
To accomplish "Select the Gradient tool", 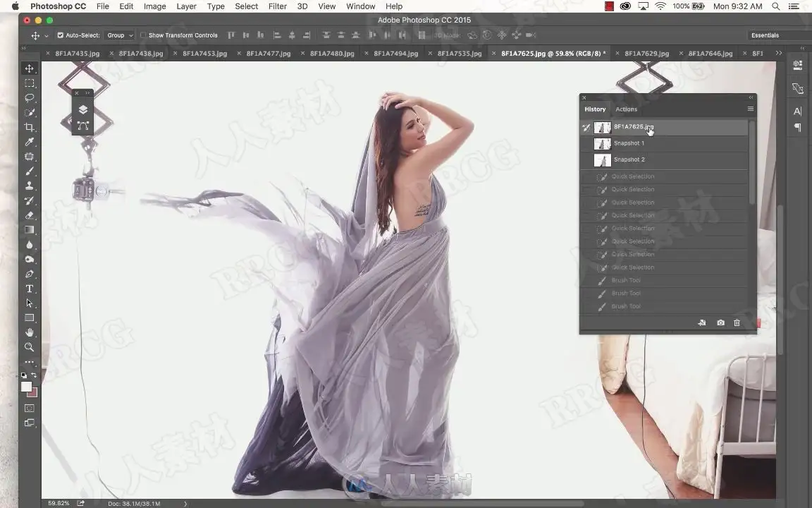I will click(30, 229).
